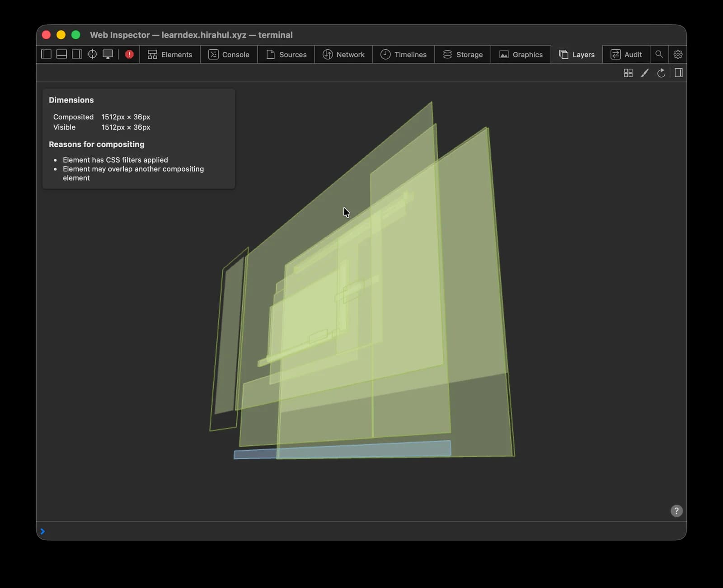The image size is (723, 588).
Task: Open the Audit tab
Action: 626,55
